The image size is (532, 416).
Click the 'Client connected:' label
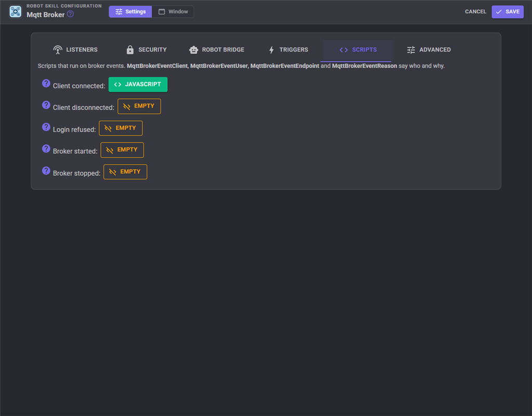[79, 86]
